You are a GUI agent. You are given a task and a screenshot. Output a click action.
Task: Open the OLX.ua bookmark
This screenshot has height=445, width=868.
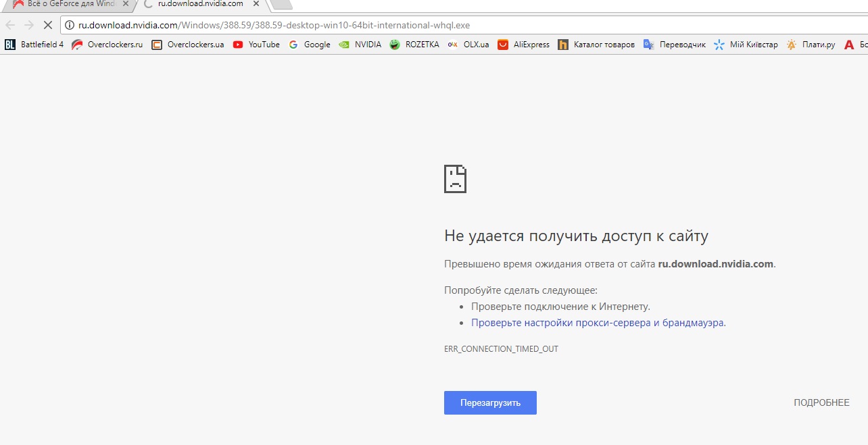(x=468, y=45)
